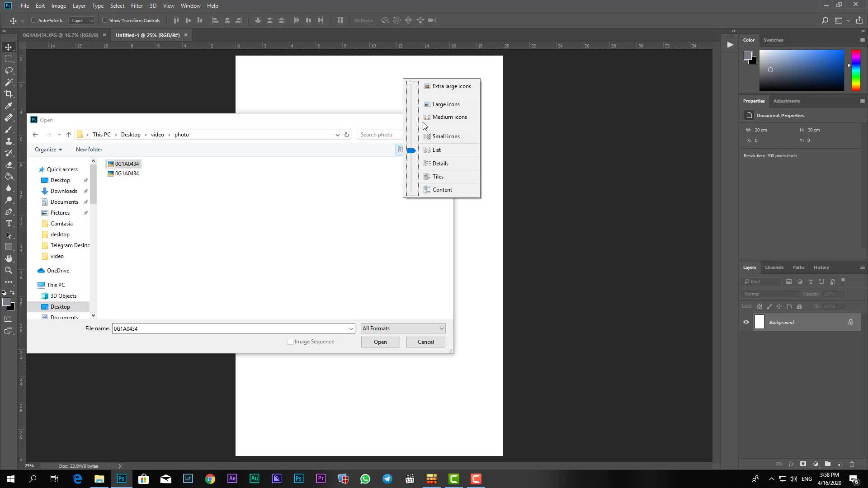Select the Zoom tool in toolbar
The height and width of the screenshot is (488, 868).
tap(9, 270)
